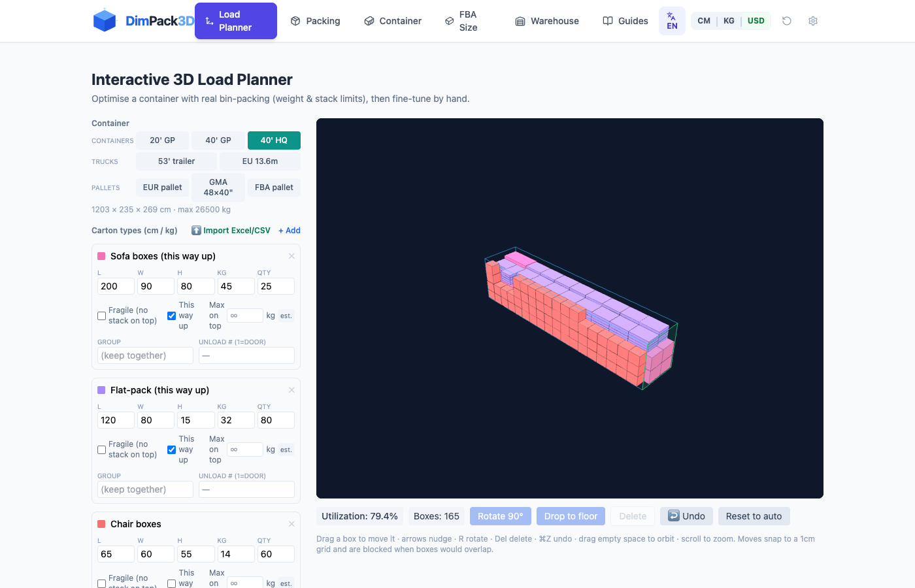Toggle the CM length unit
Image resolution: width=915 pixels, height=588 pixels.
[x=704, y=21]
